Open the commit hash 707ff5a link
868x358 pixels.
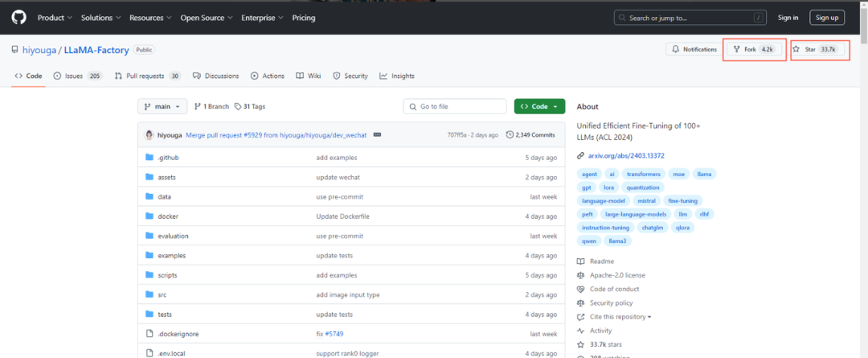pyautogui.click(x=457, y=134)
